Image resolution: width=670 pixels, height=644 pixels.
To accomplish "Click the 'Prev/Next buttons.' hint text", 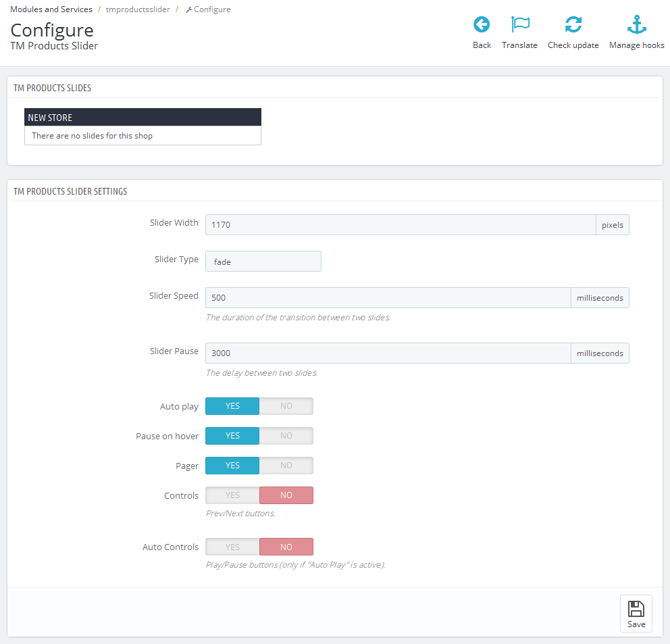I will pyautogui.click(x=240, y=513).
